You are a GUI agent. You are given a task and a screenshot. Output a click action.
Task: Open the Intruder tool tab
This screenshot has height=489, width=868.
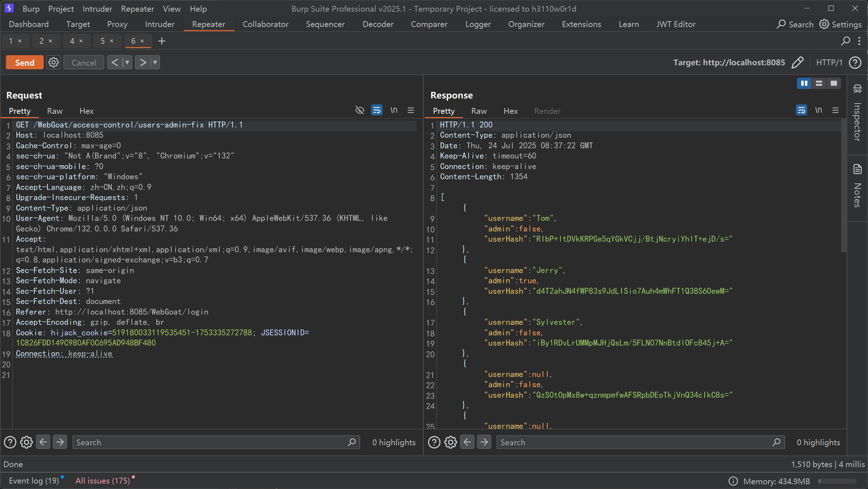click(x=160, y=24)
